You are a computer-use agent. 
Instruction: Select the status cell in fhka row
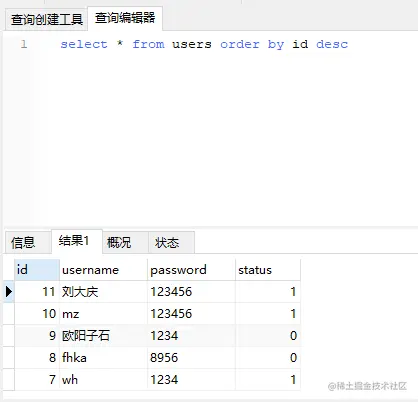pos(268,358)
